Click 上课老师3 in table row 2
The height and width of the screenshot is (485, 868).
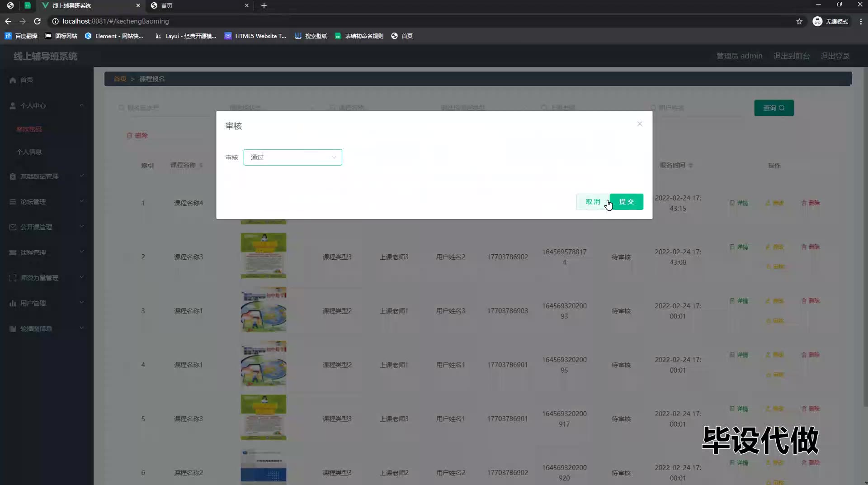click(x=394, y=257)
